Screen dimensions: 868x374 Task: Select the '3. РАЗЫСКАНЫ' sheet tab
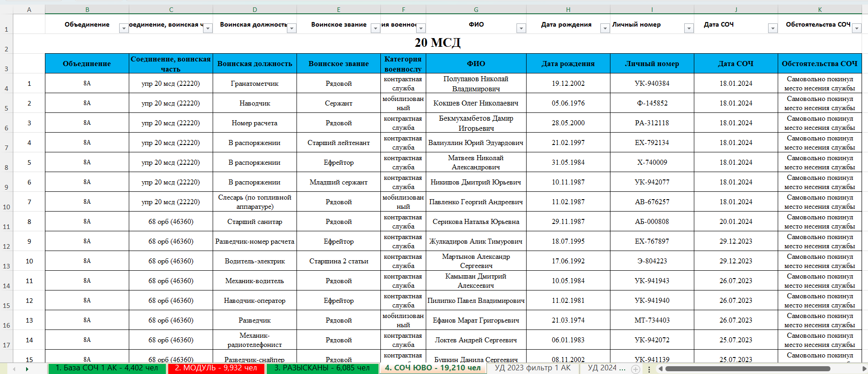pos(322,368)
